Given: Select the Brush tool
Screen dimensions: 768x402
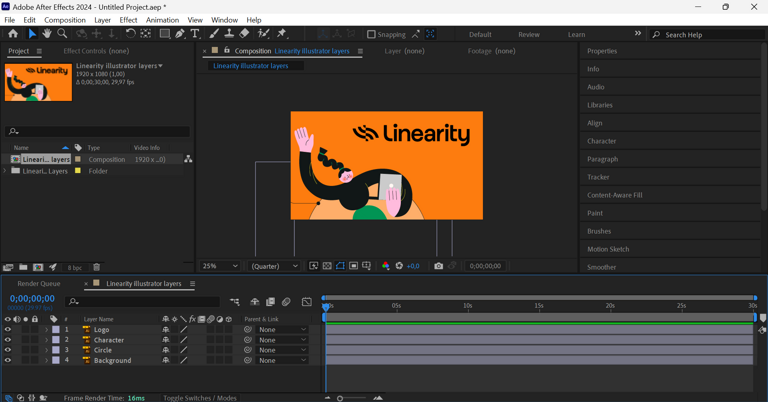Looking at the screenshot, I should point(214,34).
